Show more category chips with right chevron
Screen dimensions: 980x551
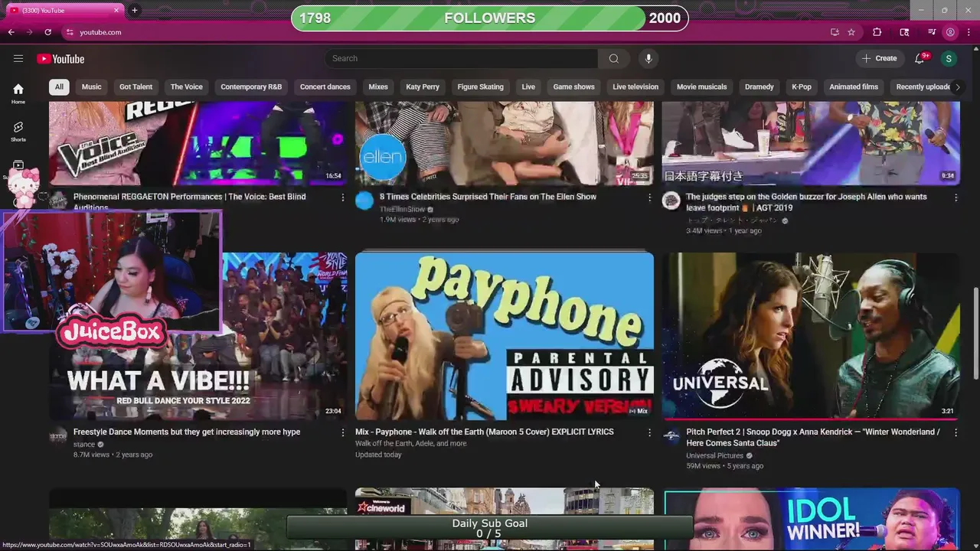pos(957,86)
